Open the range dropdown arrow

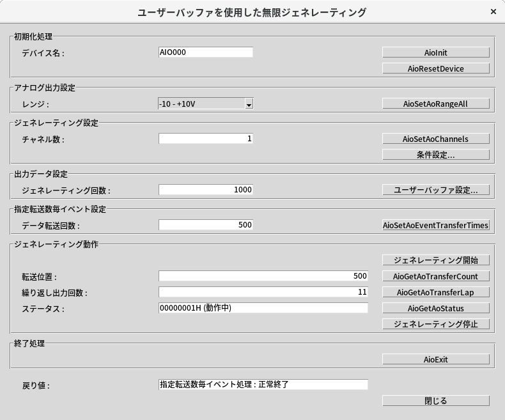coord(249,104)
